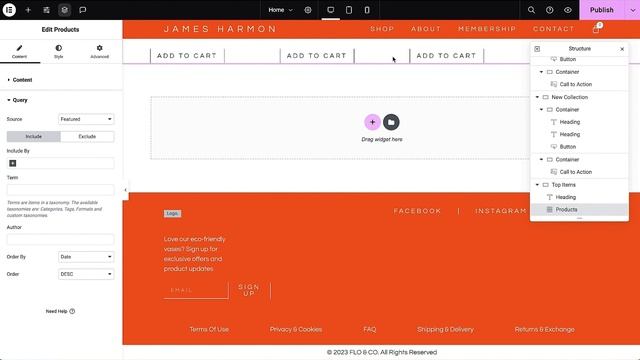
Task: Toggle the Structure layers icon
Action: coord(64,10)
